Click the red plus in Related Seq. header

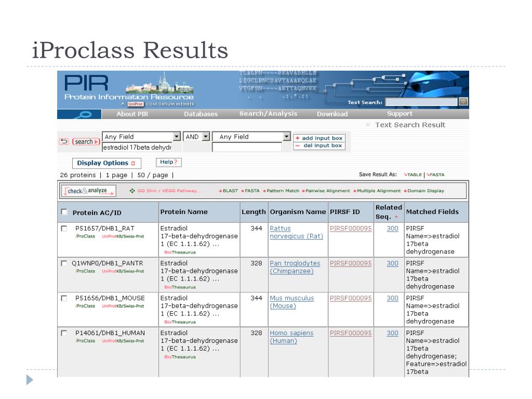396,217
